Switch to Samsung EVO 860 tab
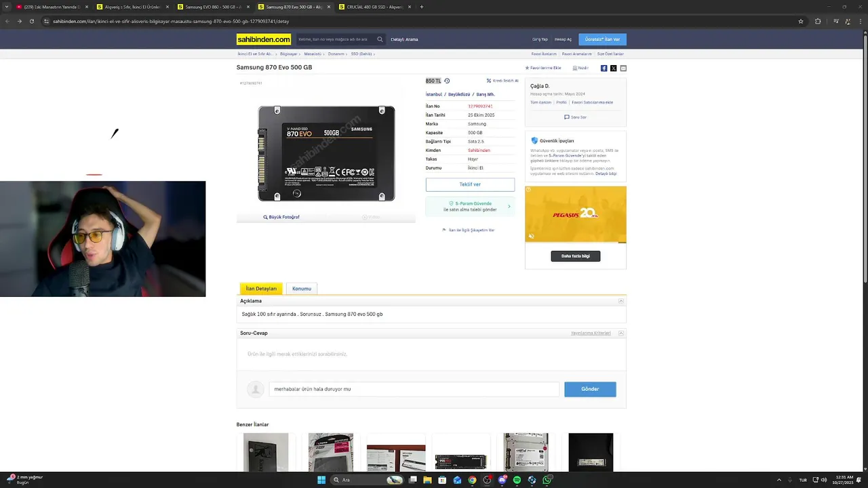Viewport: 868px width, 488px height. [212, 7]
